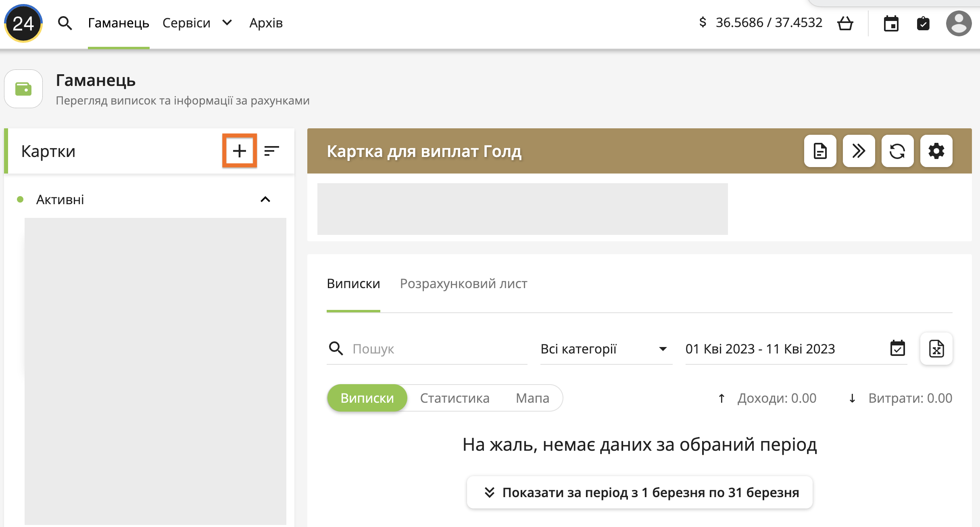This screenshot has width=980, height=527.
Task: Open the header calendar icon
Action: 891,23
